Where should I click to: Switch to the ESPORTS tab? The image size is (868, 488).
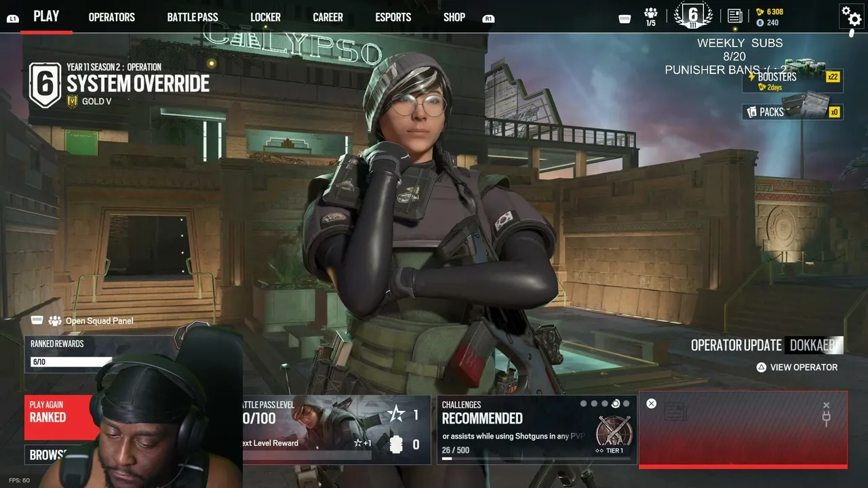(393, 18)
